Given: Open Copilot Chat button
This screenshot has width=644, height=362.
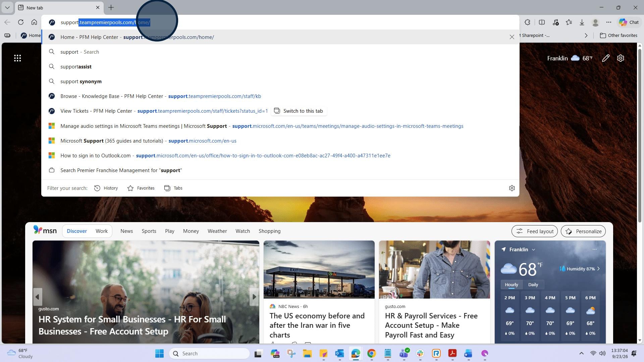Looking at the screenshot, I should [629, 22].
